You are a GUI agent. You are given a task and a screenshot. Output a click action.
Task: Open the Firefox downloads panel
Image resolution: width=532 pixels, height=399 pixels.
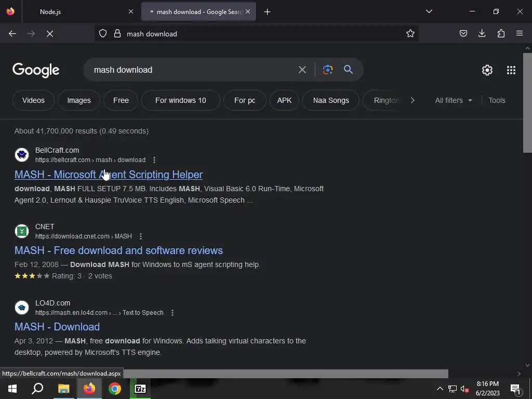point(482,34)
